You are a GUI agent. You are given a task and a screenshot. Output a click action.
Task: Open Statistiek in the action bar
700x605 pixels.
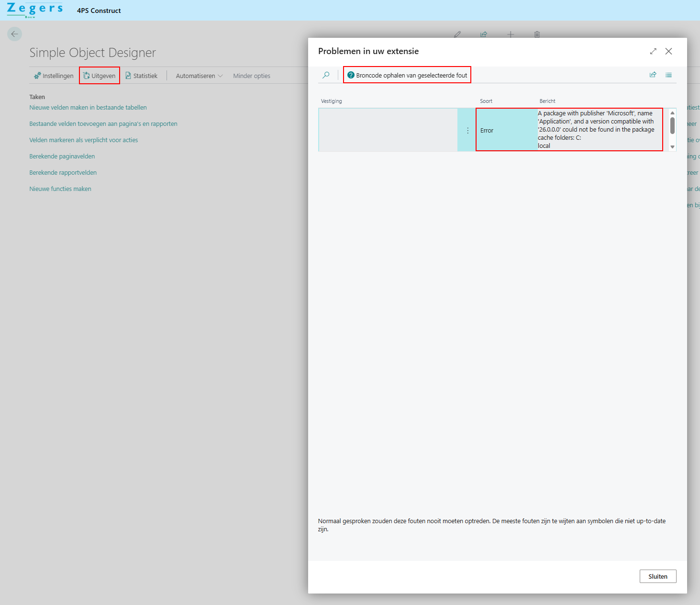[x=142, y=76]
